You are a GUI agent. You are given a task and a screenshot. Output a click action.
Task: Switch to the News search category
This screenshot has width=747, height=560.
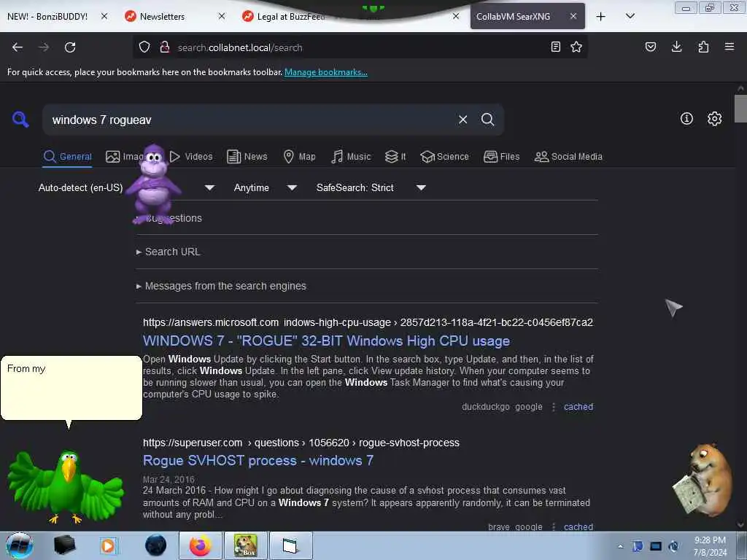point(247,157)
